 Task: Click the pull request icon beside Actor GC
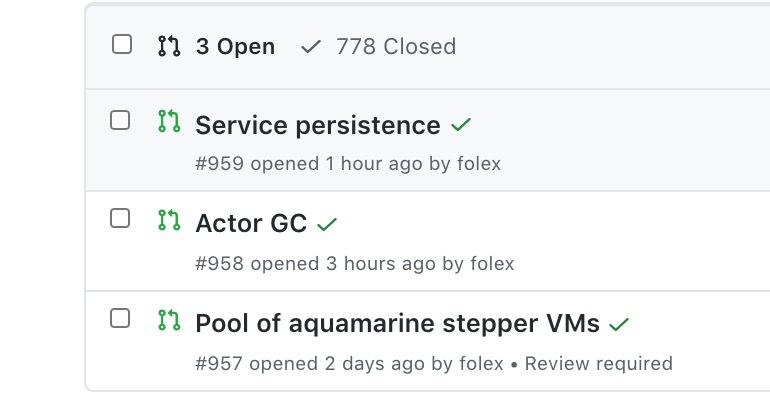pos(169,220)
